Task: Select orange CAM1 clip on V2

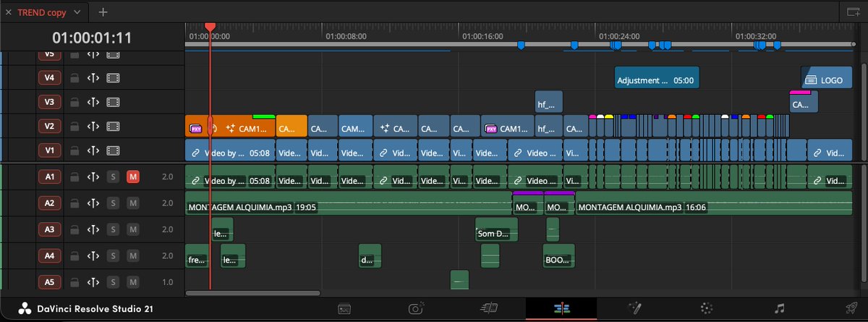Action: (231, 127)
